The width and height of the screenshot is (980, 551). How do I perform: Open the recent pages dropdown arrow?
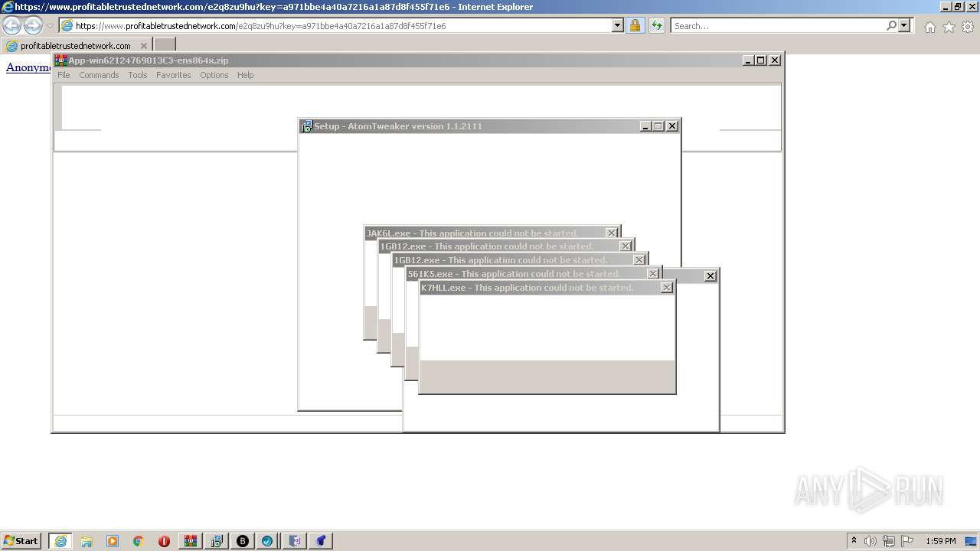pyautogui.click(x=50, y=26)
